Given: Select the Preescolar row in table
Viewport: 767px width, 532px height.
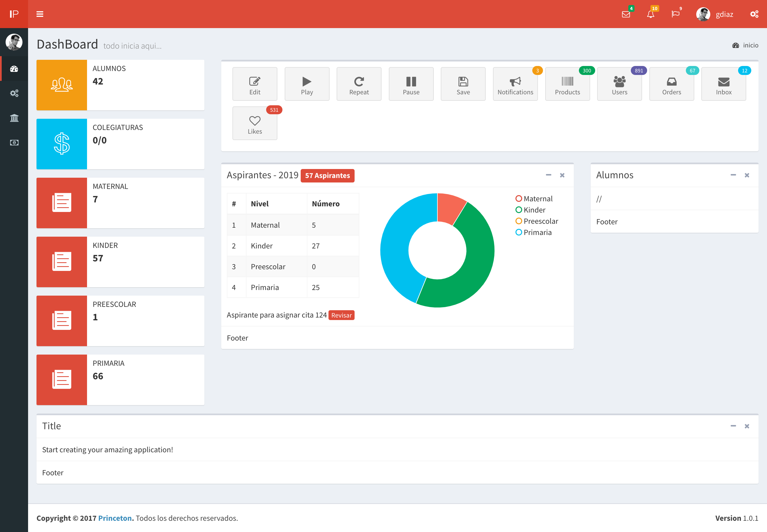Looking at the screenshot, I should tap(293, 267).
